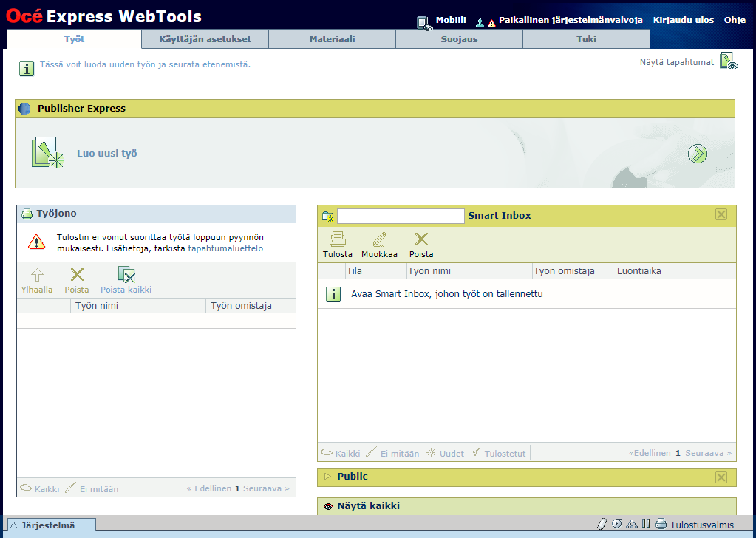Viewport: 756px width, 538px height.
Task: Click the Tulostusvalmis status text
Action: coord(702,525)
